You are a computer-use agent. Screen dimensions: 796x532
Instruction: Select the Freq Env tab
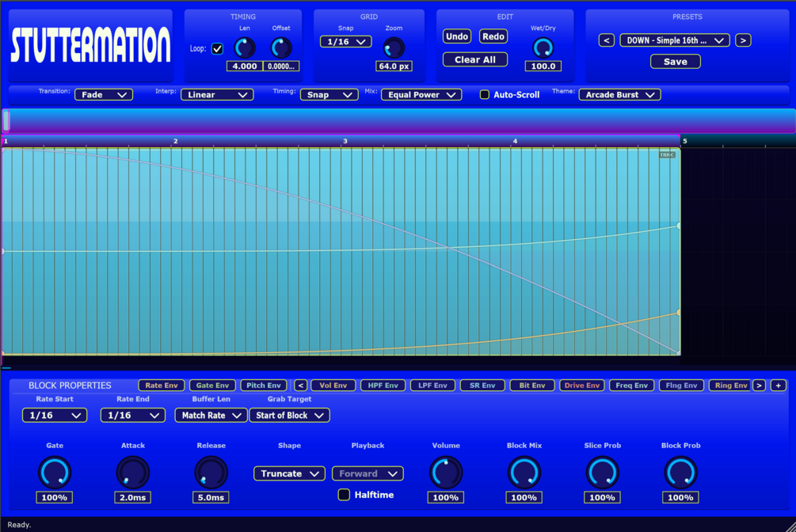[631, 386]
